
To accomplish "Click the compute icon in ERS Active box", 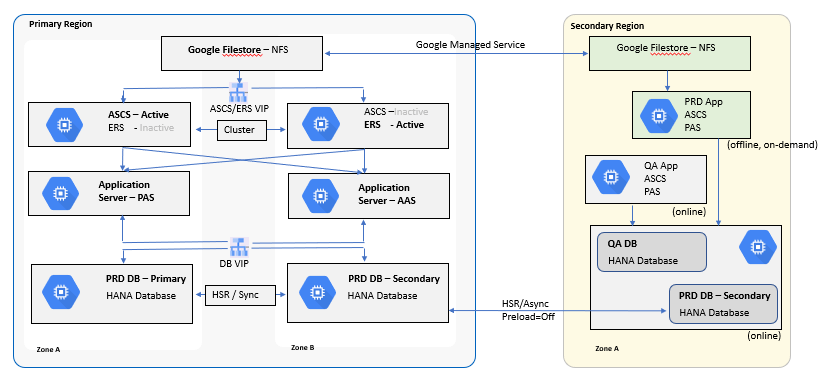I will click(320, 124).
